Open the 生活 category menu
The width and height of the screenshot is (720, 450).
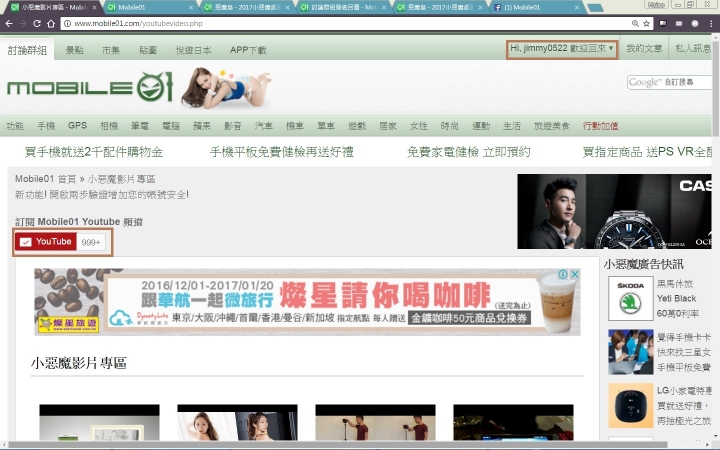click(x=512, y=126)
